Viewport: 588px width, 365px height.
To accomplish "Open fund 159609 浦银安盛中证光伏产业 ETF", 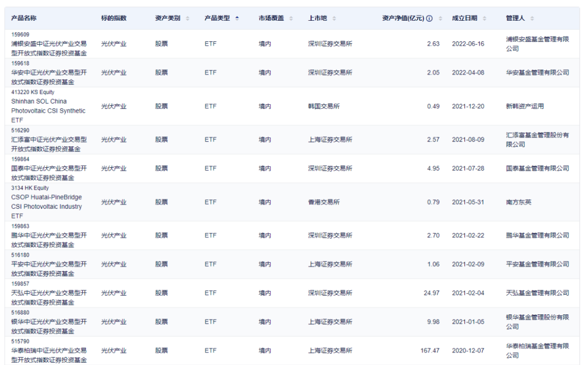I will [49, 48].
